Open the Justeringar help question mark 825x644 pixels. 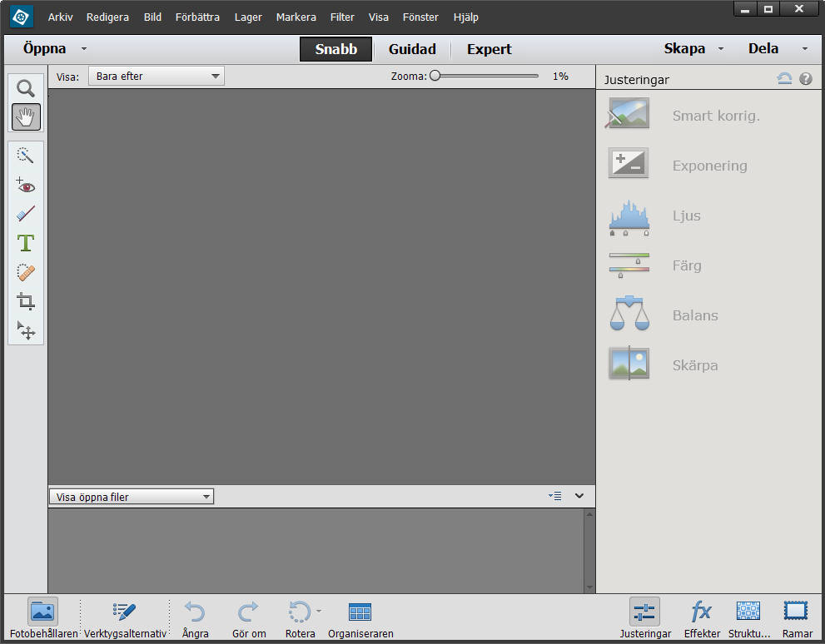[x=806, y=79]
